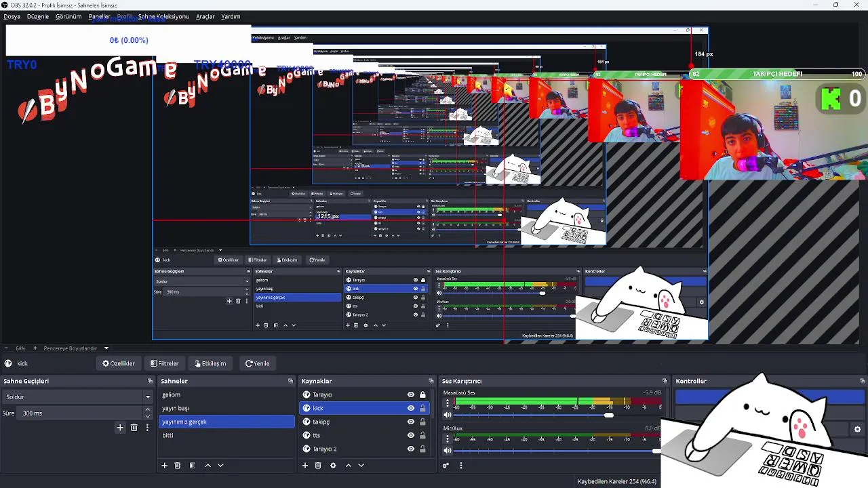Screen dimensions: 868x488
Task: Open transition properties three-dot menu
Action: point(147,428)
